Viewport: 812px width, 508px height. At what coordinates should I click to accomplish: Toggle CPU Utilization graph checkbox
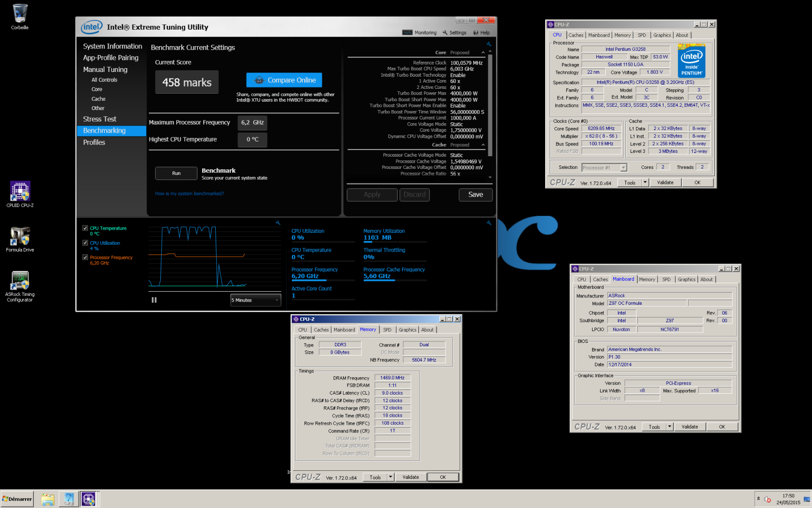pos(85,243)
